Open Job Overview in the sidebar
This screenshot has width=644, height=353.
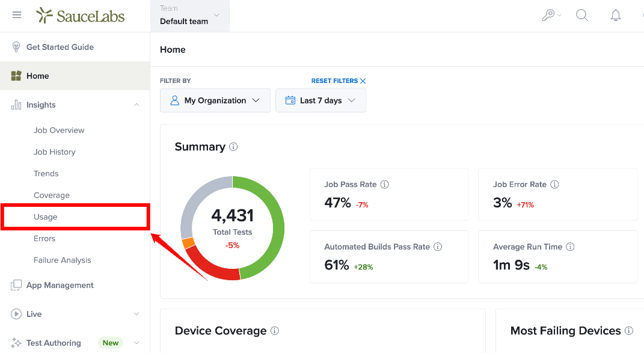click(x=59, y=130)
